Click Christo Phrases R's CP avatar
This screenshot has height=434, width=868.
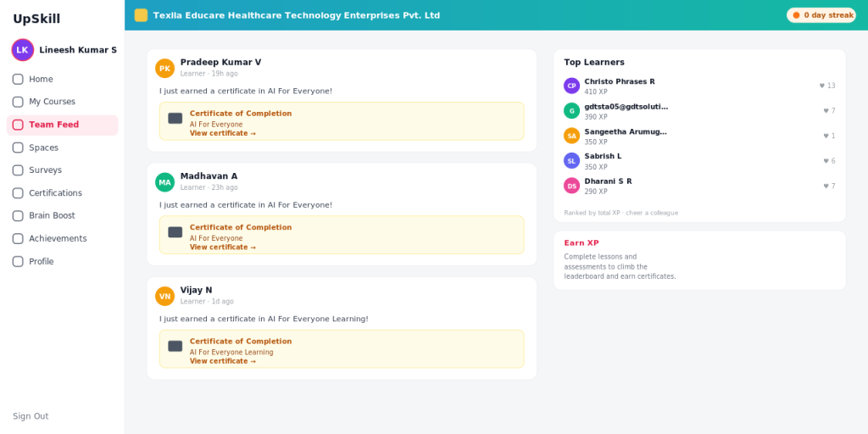click(x=572, y=86)
